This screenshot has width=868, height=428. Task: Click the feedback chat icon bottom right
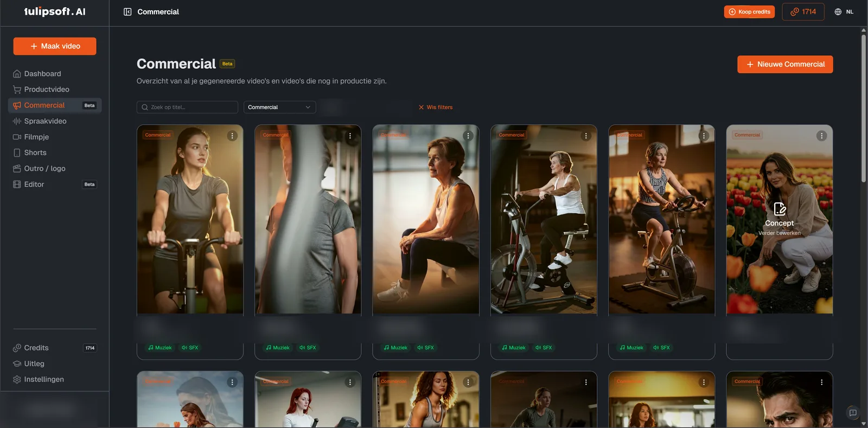coord(853,413)
